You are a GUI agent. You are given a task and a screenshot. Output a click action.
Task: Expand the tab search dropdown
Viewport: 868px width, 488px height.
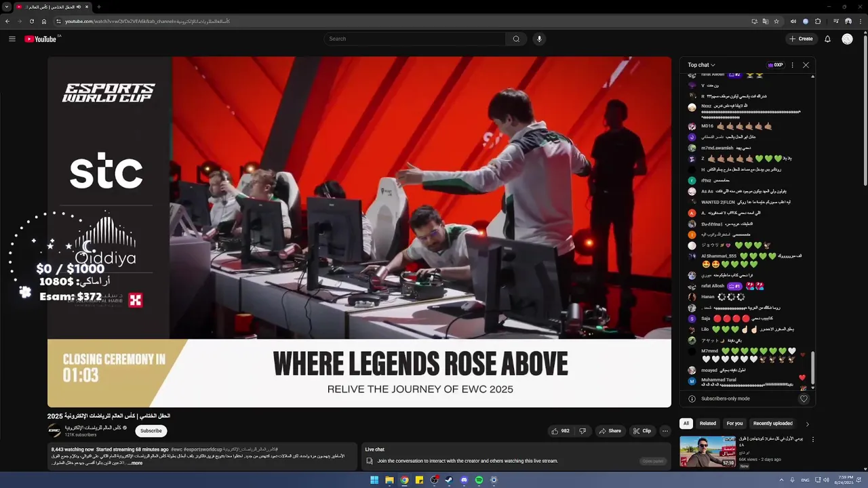pos(7,7)
